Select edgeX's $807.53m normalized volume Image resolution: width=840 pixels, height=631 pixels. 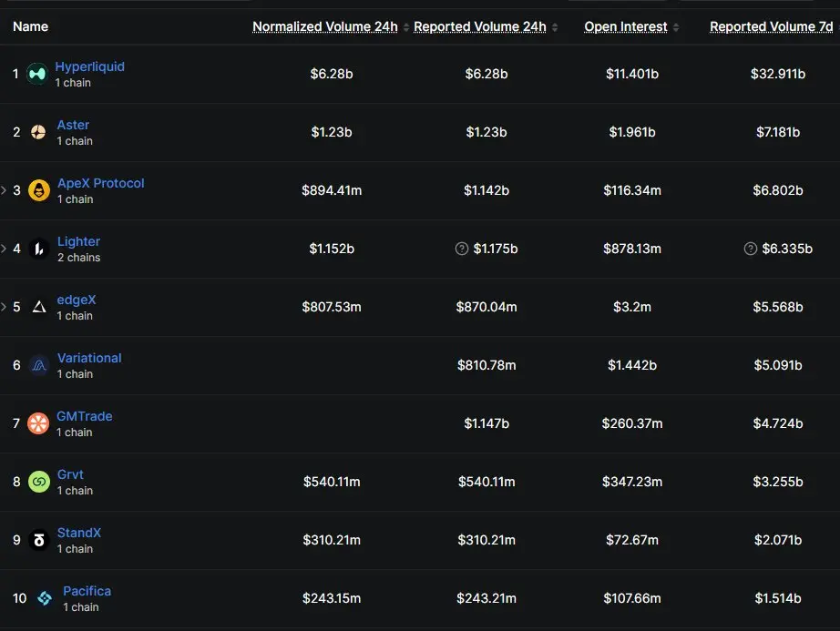(x=332, y=307)
